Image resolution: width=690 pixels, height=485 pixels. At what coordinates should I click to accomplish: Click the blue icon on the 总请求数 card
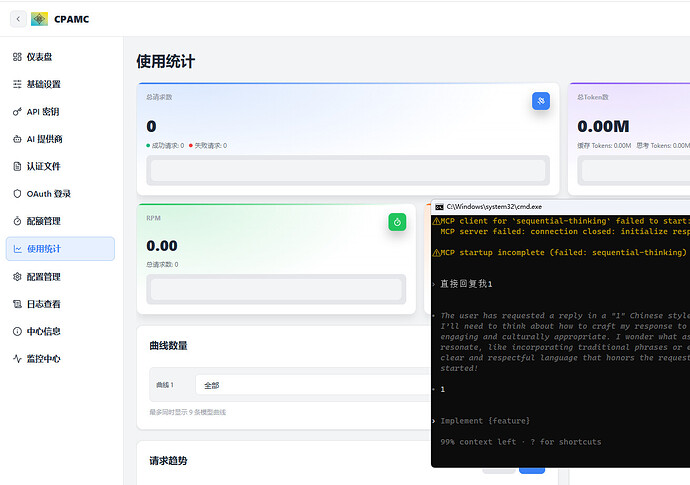541,101
